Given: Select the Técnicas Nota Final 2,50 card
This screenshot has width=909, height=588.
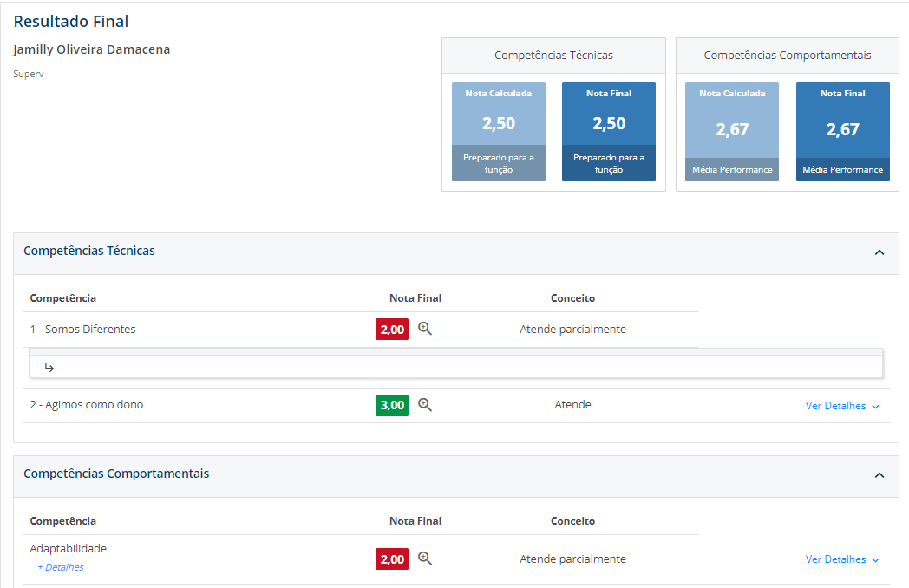Looking at the screenshot, I should pyautogui.click(x=609, y=131).
